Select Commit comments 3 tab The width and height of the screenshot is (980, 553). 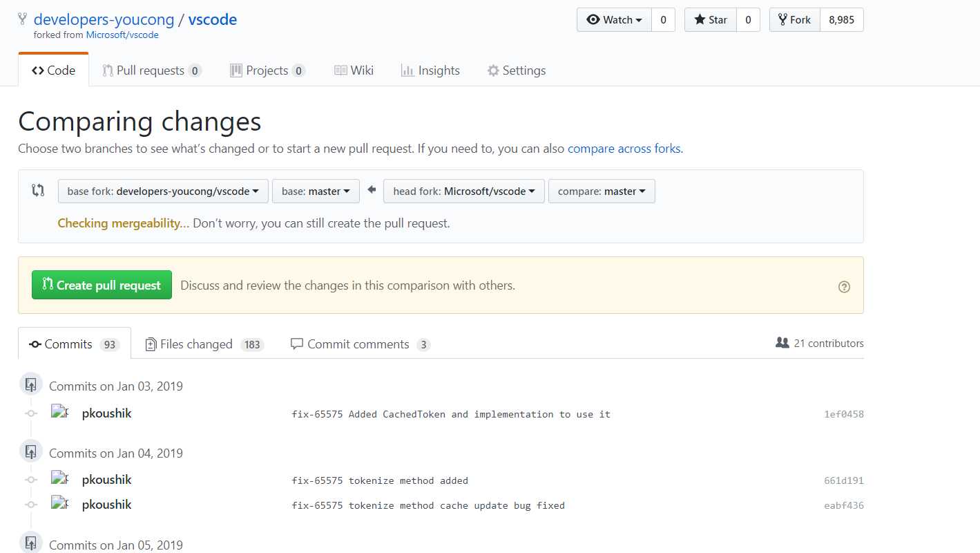361,344
